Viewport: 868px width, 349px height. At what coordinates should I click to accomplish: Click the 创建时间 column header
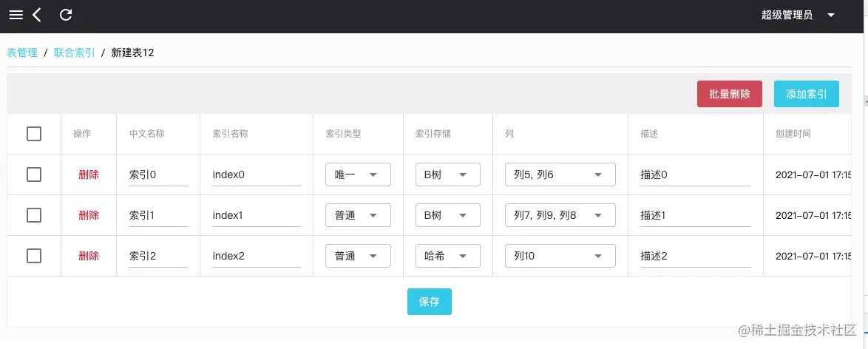(x=793, y=134)
